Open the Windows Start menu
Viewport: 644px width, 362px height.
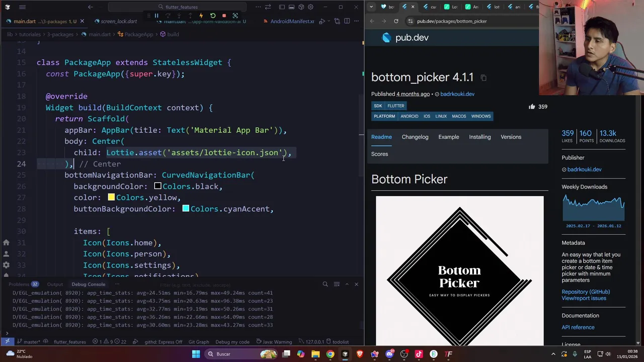coord(196,354)
